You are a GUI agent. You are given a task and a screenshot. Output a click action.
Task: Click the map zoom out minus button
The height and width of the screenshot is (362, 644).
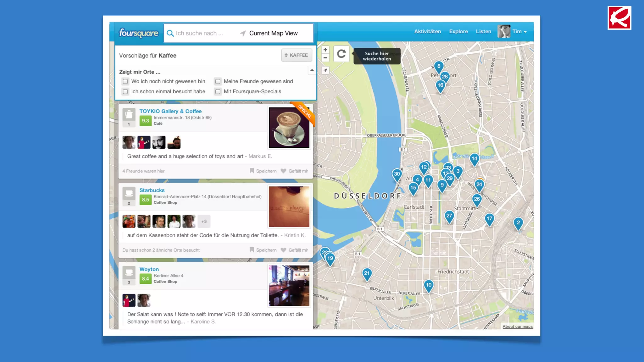325,58
